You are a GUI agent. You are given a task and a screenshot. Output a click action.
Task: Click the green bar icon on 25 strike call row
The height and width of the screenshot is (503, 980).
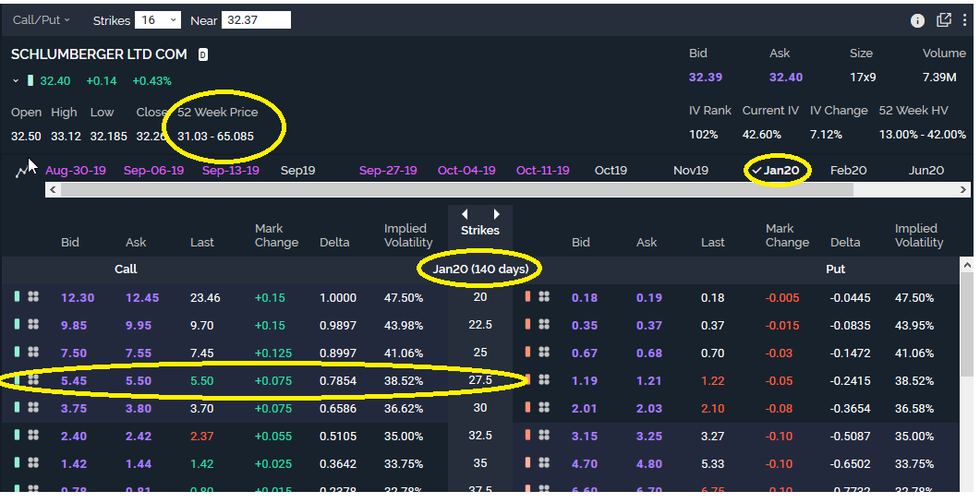(17, 353)
